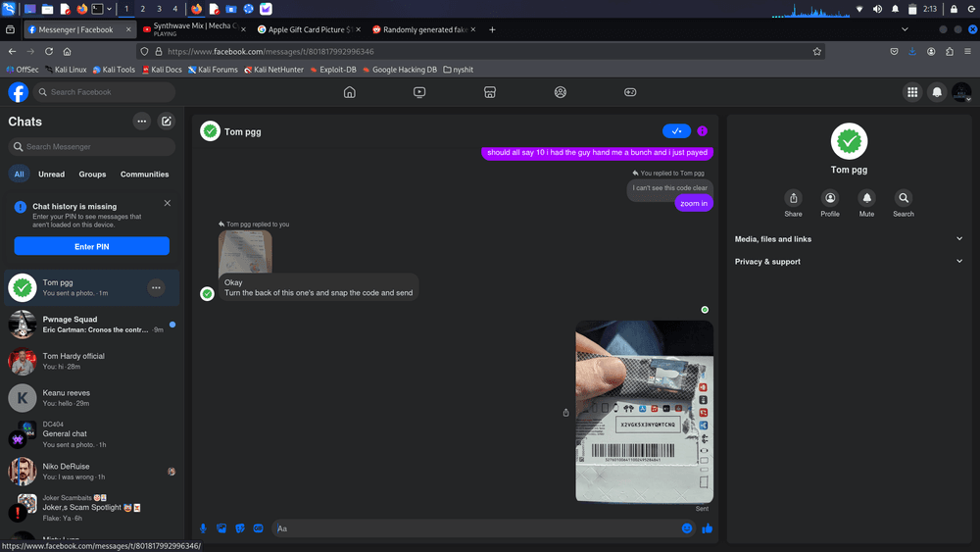Record a voice clip with microphone icon

203,528
